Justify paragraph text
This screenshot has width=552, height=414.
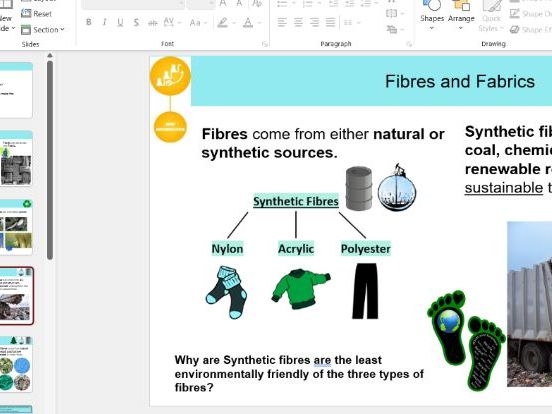(331, 23)
